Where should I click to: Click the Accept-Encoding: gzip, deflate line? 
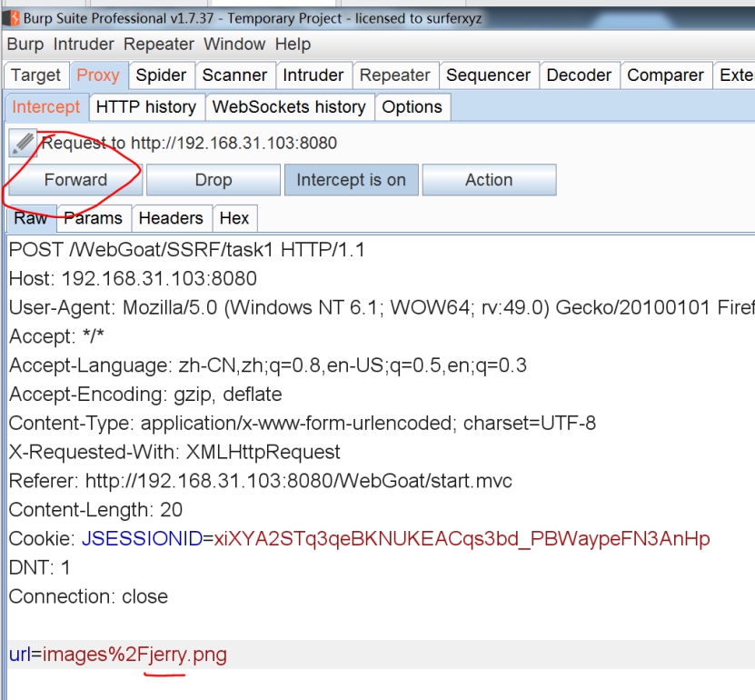(145, 395)
